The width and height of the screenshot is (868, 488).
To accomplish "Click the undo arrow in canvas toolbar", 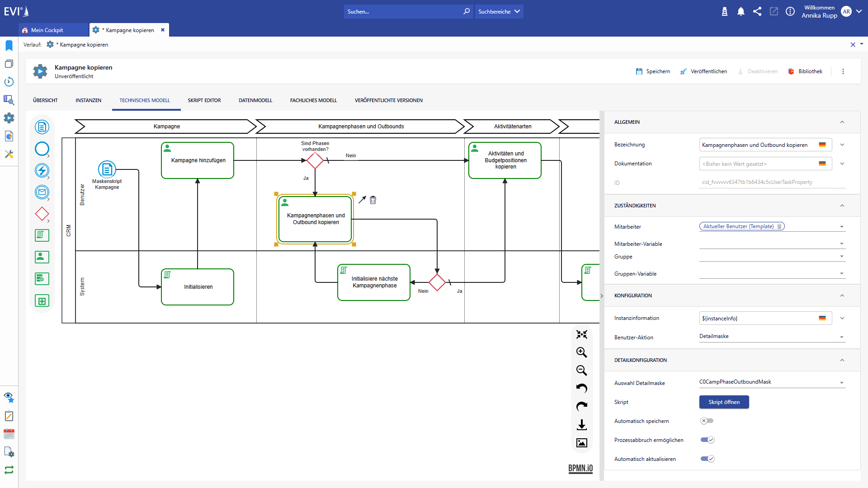I will pos(581,389).
